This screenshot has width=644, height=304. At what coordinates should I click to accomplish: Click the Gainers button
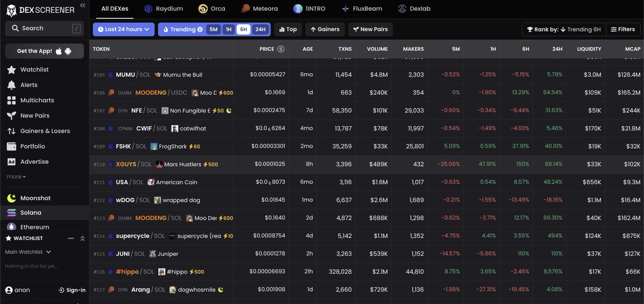tap(325, 30)
